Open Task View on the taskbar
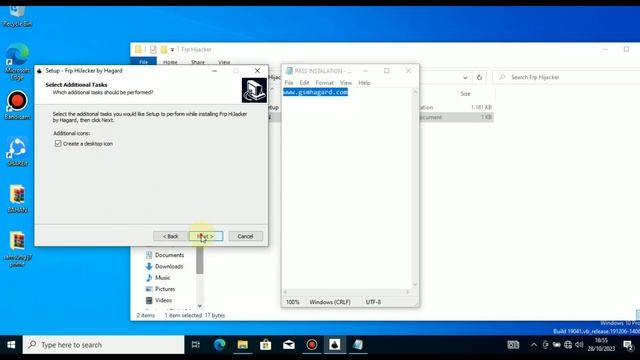Image resolution: width=640 pixels, height=360 pixels. tap(196, 345)
